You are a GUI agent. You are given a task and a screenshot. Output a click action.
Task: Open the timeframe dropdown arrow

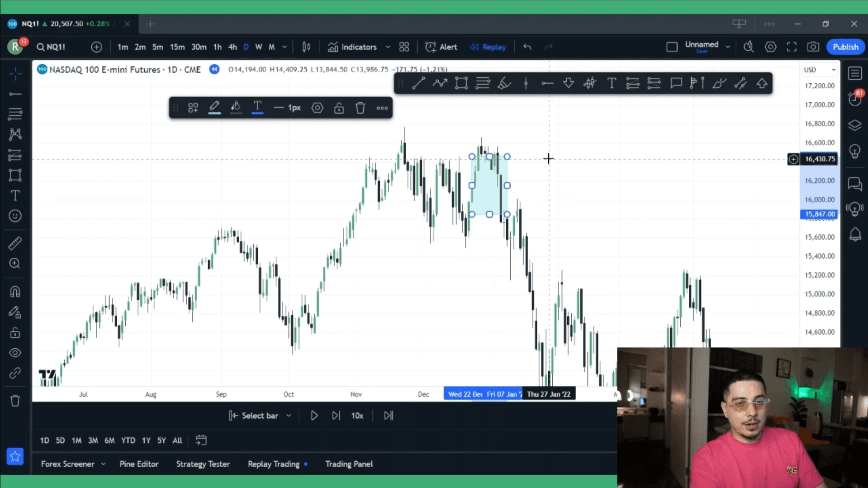285,47
